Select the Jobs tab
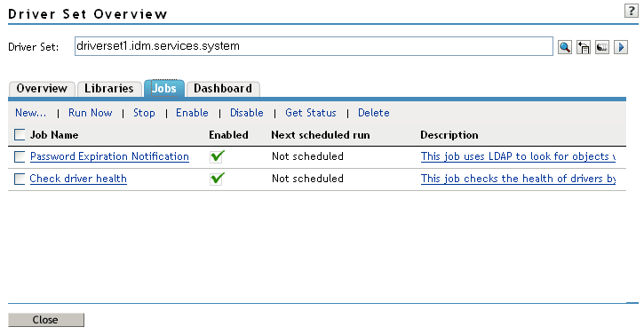Viewport: 644px width, 335px height. pyautogui.click(x=163, y=89)
